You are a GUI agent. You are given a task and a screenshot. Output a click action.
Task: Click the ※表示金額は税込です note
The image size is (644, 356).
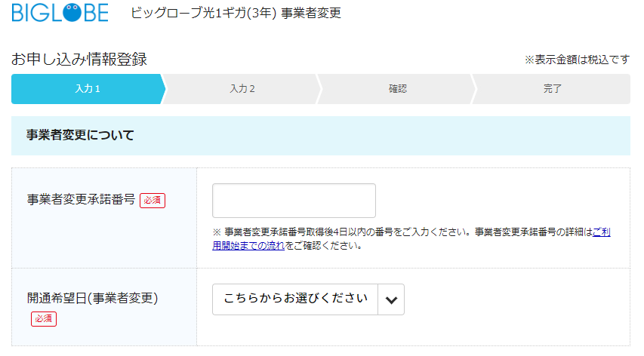(577, 60)
